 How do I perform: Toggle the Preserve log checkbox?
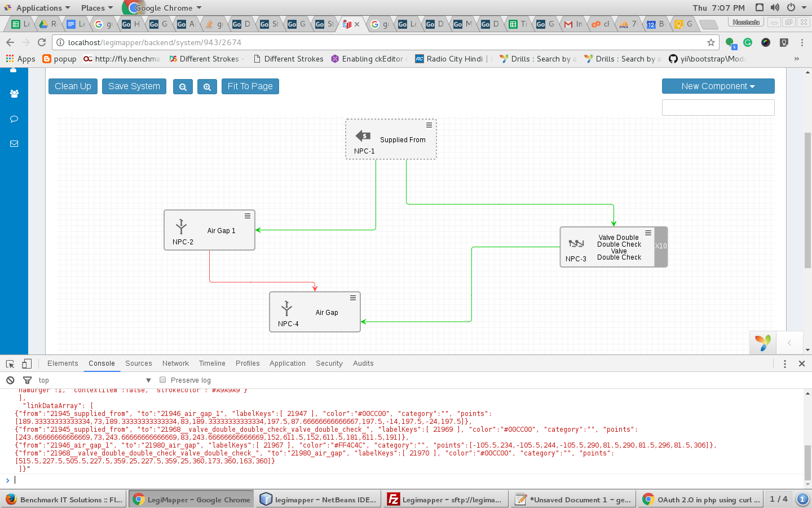163,380
